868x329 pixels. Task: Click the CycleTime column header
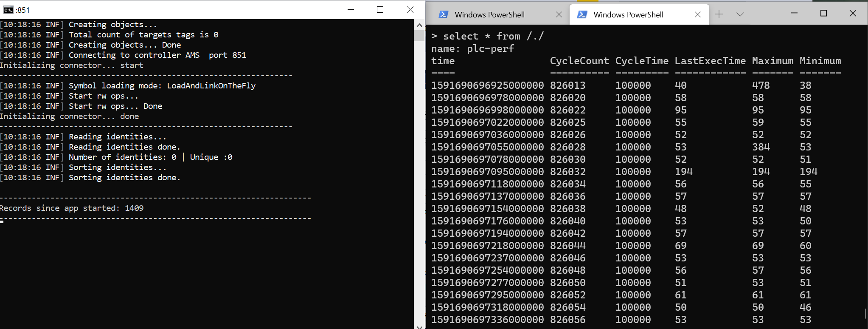(x=642, y=61)
